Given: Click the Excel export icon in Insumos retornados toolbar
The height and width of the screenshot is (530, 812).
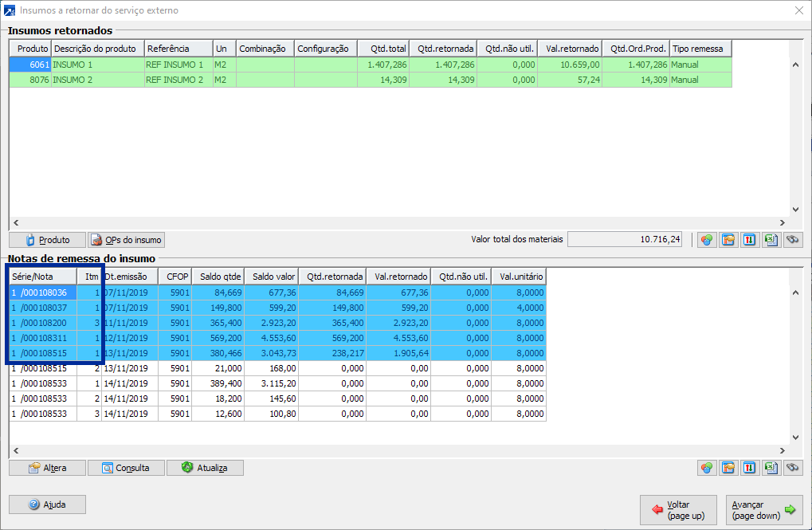Looking at the screenshot, I should [771, 239].
